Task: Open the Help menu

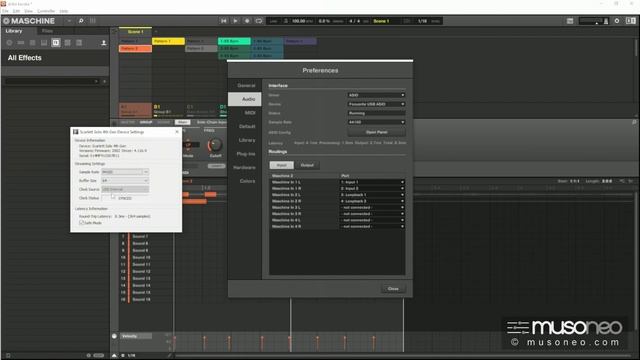Action: pos(64,11)
